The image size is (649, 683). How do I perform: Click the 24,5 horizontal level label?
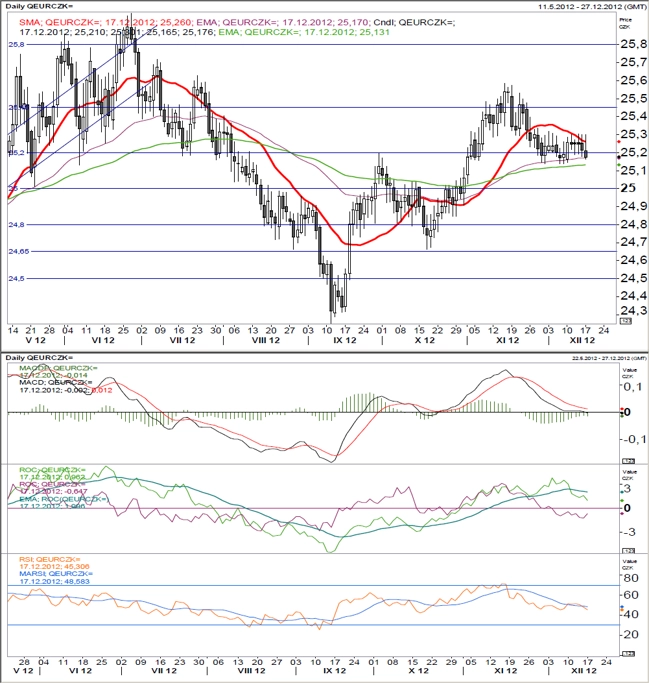click(x=17, y=278)
